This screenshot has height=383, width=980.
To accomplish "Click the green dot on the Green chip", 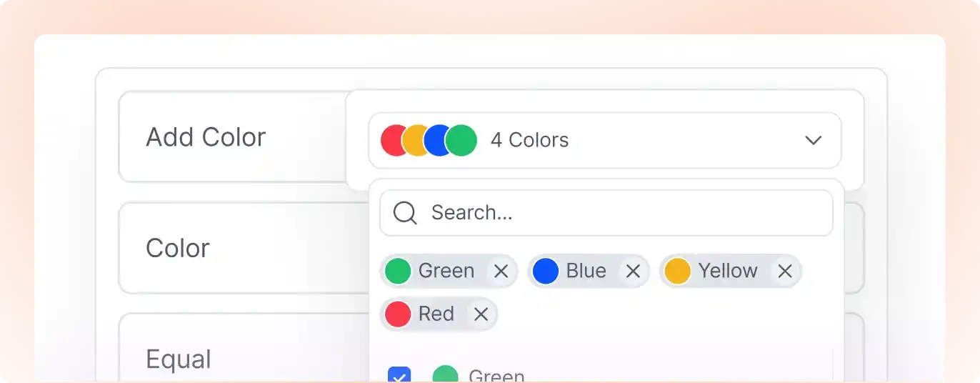I will point(398,272).
